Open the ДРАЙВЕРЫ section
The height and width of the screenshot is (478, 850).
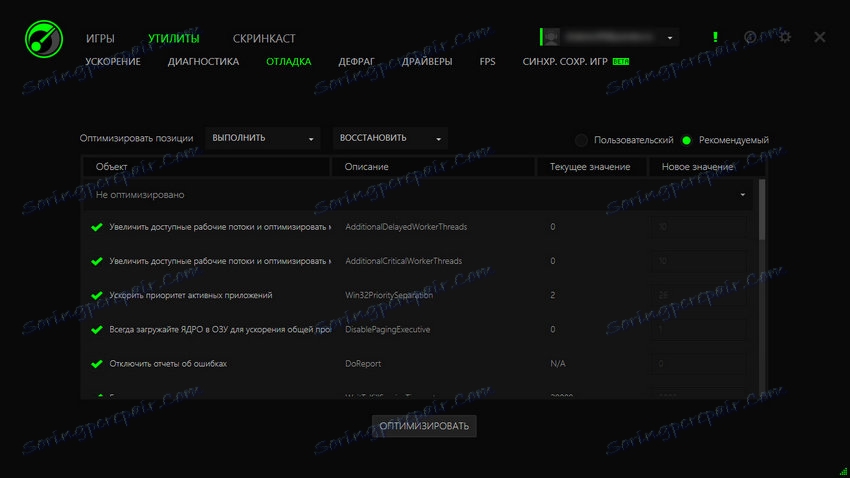(x=427, y=62)
